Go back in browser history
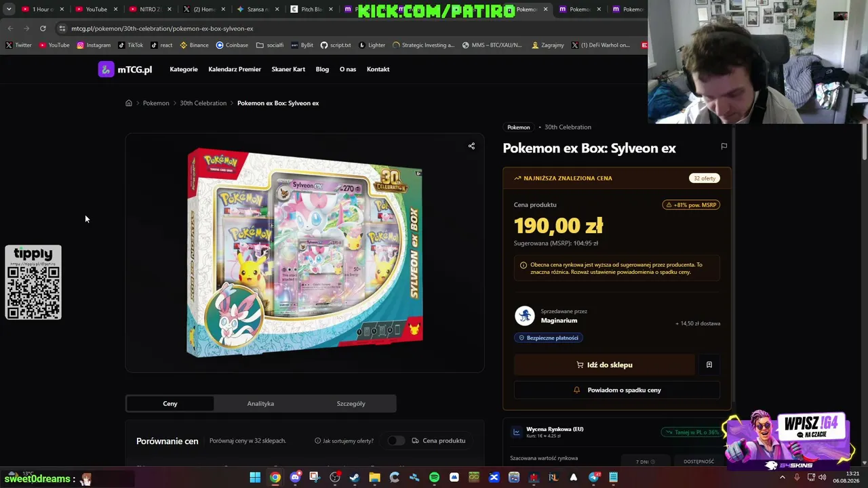The height and width of the screenshot is (488, 868). [x=10, y=28]
